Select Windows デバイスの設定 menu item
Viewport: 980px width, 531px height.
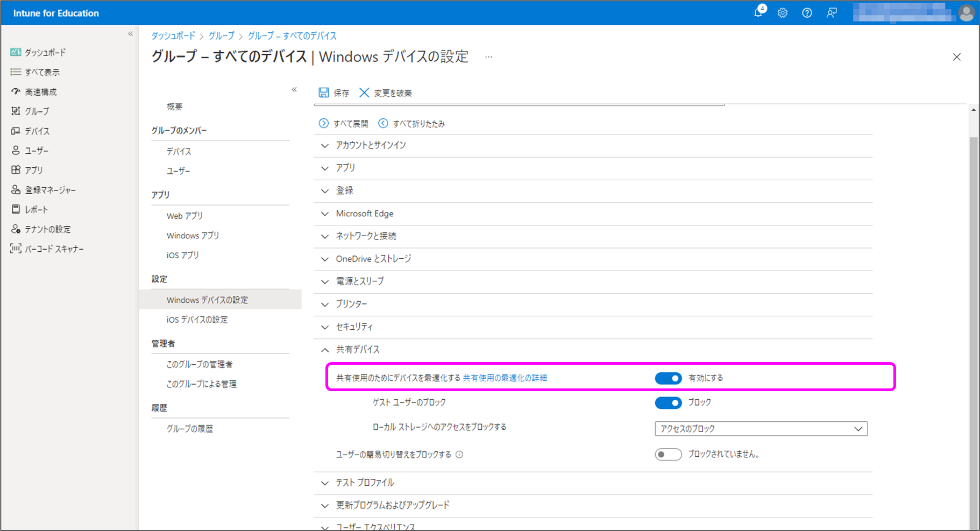click(221, 300)
